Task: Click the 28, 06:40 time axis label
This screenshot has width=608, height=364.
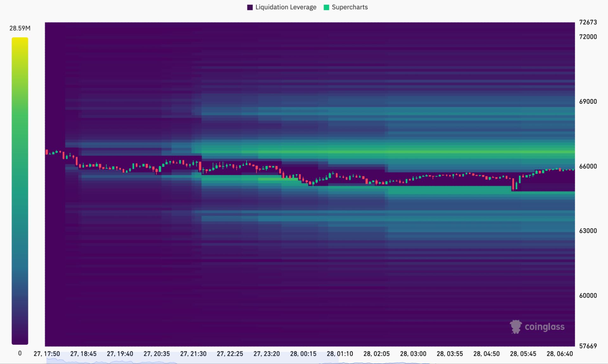Action: [x=560, y=354]
